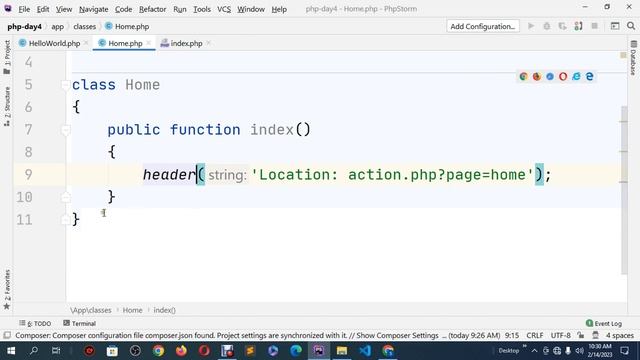
Task: Open the File menu
Action: tap(24, 9)
